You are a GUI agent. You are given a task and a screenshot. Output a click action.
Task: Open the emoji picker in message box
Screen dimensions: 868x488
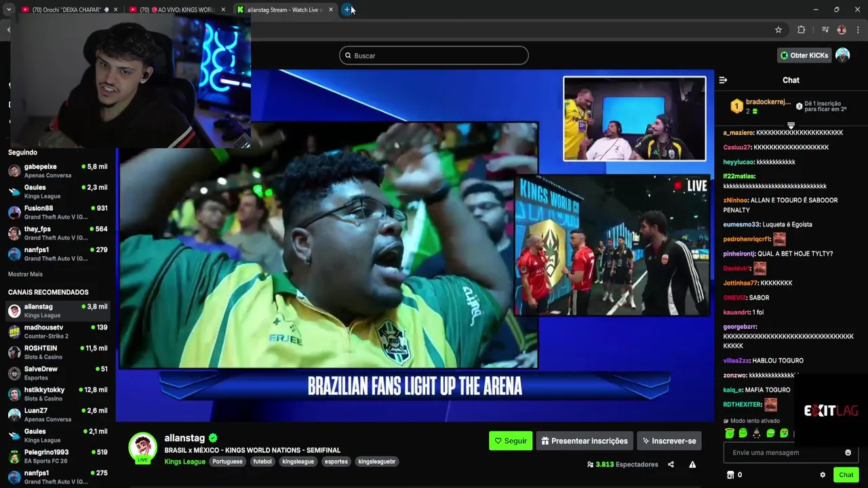tap(848, 453)
